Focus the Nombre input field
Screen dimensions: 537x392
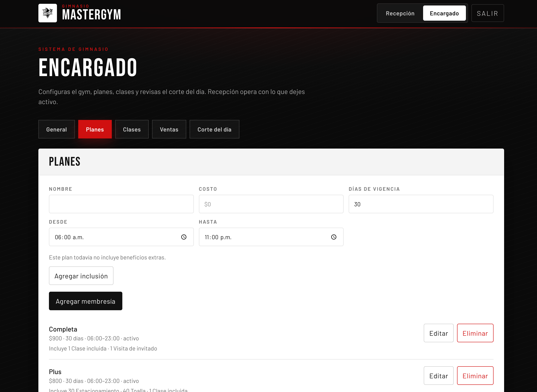tap(121, 204)
